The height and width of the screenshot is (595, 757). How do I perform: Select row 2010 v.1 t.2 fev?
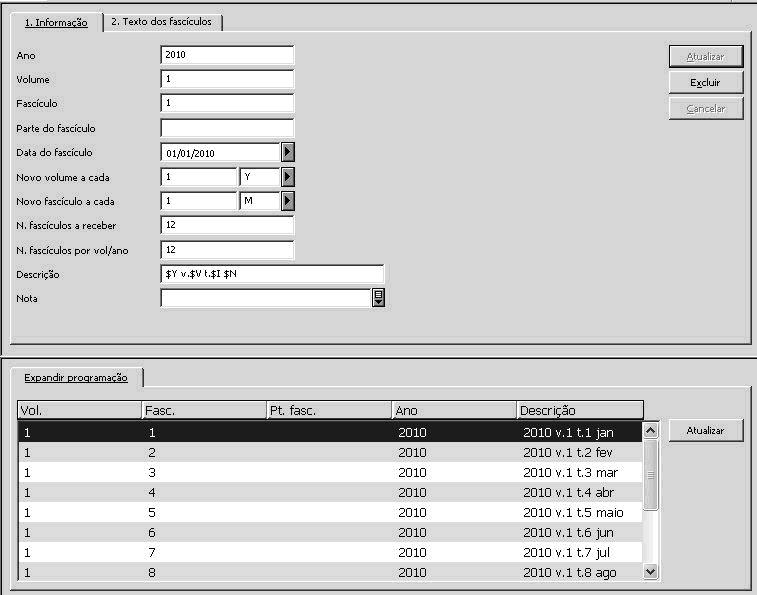click(330, 453)
